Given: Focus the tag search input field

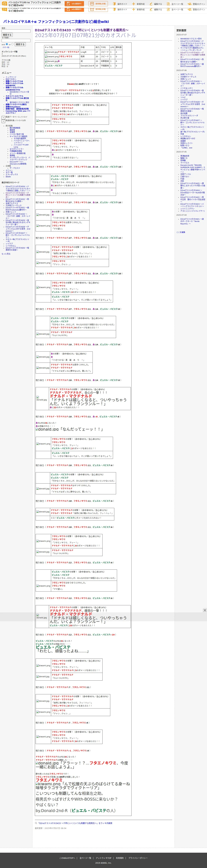Looking at the screenshot, I should 16,40.
